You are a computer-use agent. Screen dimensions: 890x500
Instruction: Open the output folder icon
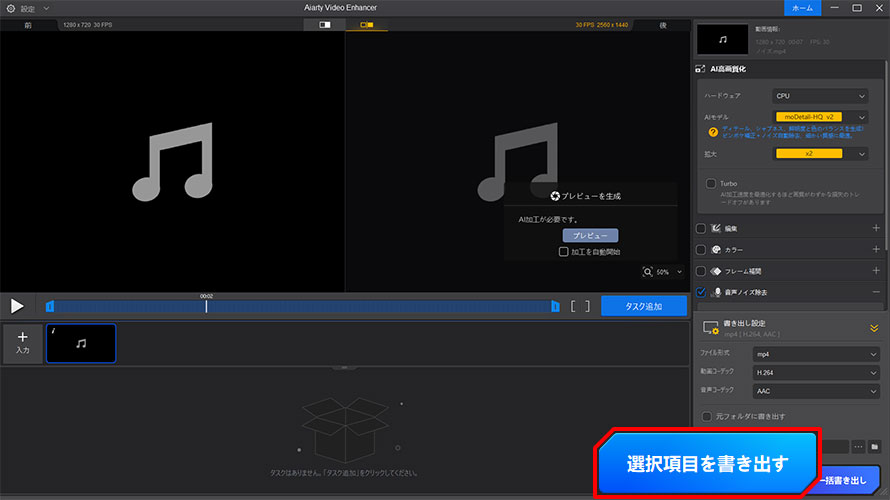tap(874, 447)
